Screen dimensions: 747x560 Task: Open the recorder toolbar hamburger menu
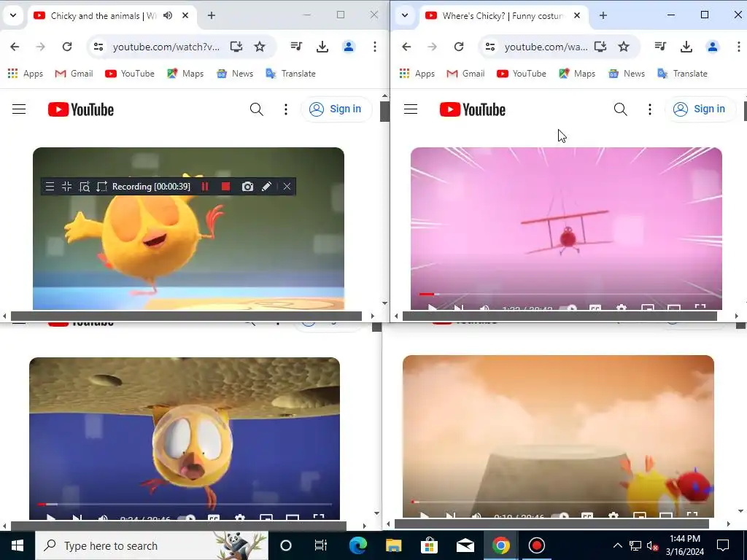[50, 187]
